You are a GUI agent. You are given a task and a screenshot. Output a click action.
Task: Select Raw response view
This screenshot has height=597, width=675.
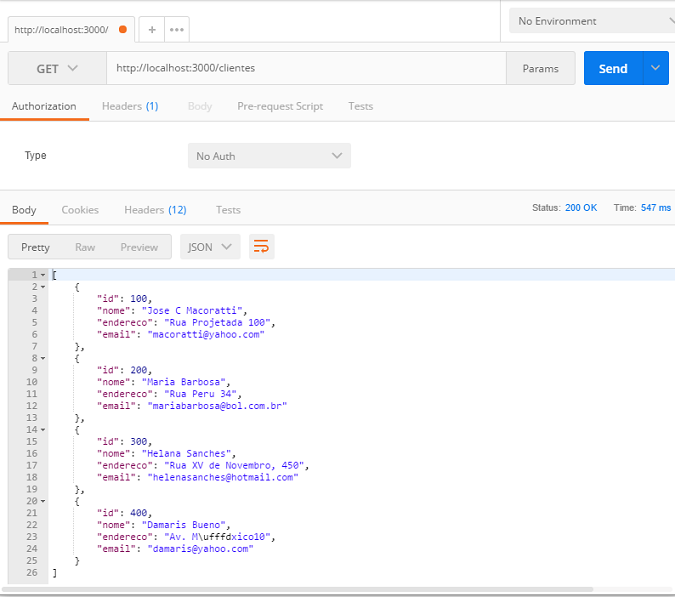tap(85, 247)
